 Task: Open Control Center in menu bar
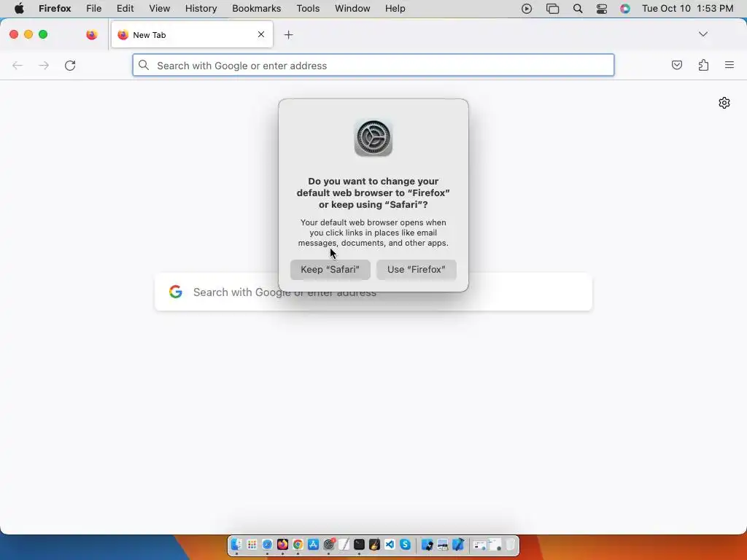pyautogui.click(x=602, y=9)
